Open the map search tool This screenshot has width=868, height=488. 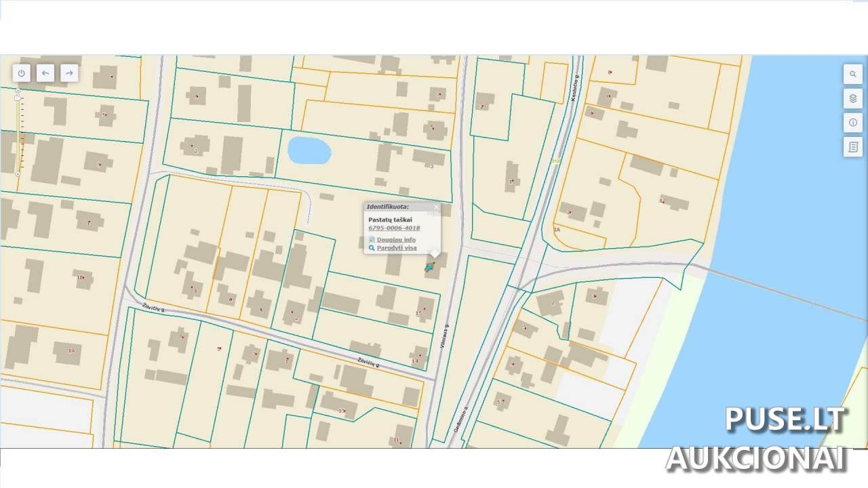(x=852, y=75)
